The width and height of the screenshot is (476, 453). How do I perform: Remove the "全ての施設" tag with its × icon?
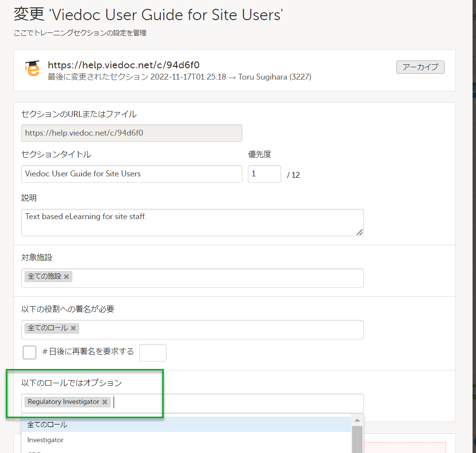pyautogui.click(x=66, y=276)
